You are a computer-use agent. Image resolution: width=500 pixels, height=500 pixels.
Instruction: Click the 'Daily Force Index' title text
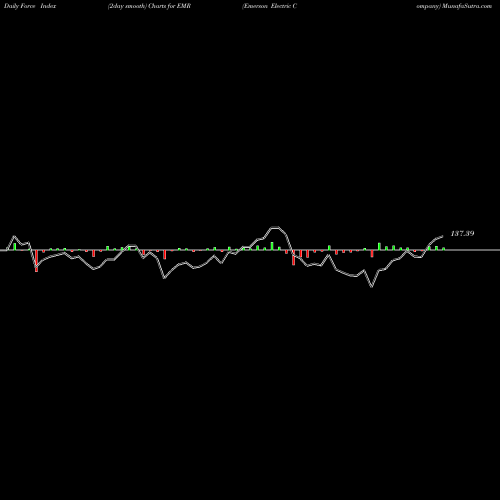tap(30, 6)
